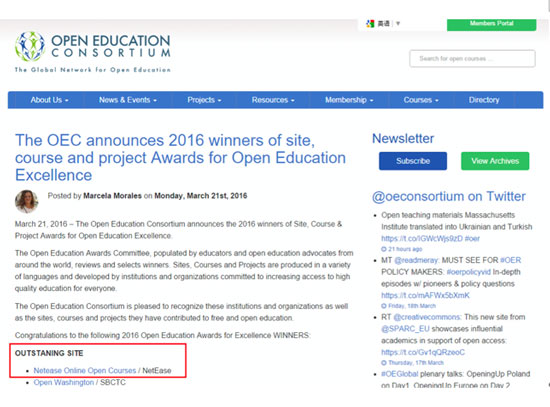Click the @creativecommons Twitter mention
The height and width of the screenshot is (407, 550).
(427, 317)
